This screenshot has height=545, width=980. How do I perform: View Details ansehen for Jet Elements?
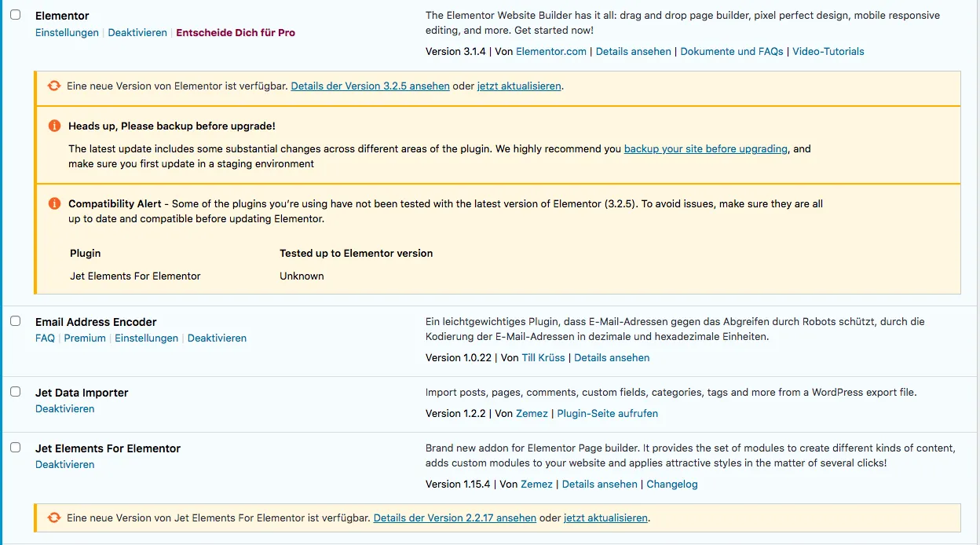[x=600, y=485]
